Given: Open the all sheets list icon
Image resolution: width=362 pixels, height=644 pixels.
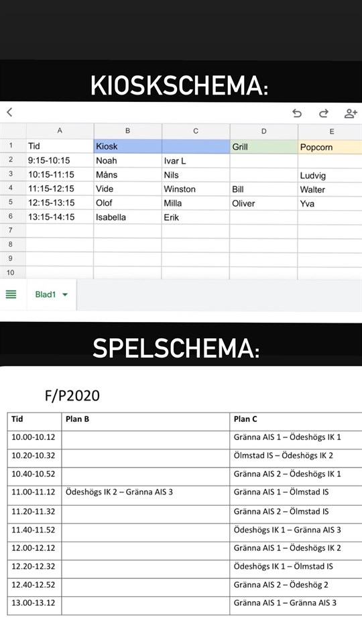Looking at the screenshot, I should point(11,294).
